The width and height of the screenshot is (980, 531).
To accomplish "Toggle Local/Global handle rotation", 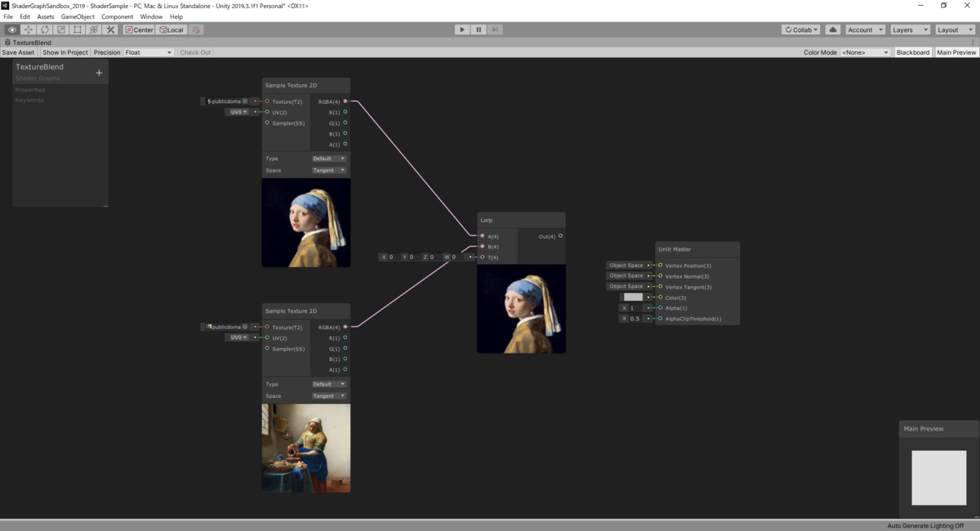I will pyautogui.click(x=171, y=29).
